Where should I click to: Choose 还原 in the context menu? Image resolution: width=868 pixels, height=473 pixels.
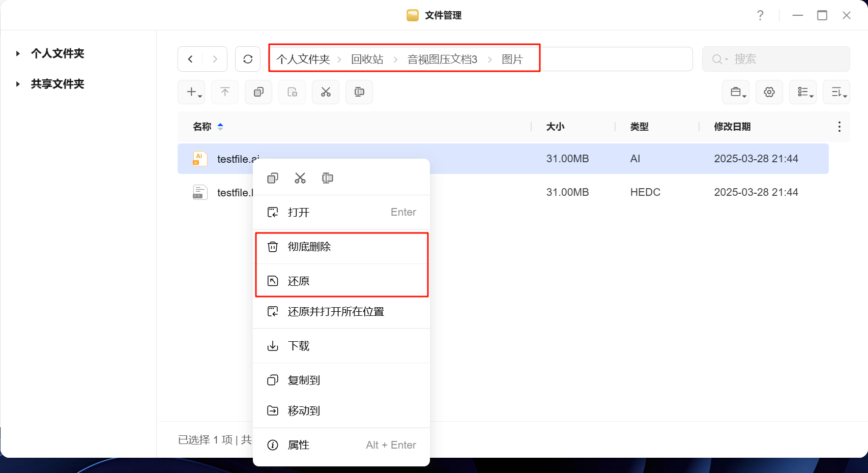pyautogui.click(x=299, y=281)
